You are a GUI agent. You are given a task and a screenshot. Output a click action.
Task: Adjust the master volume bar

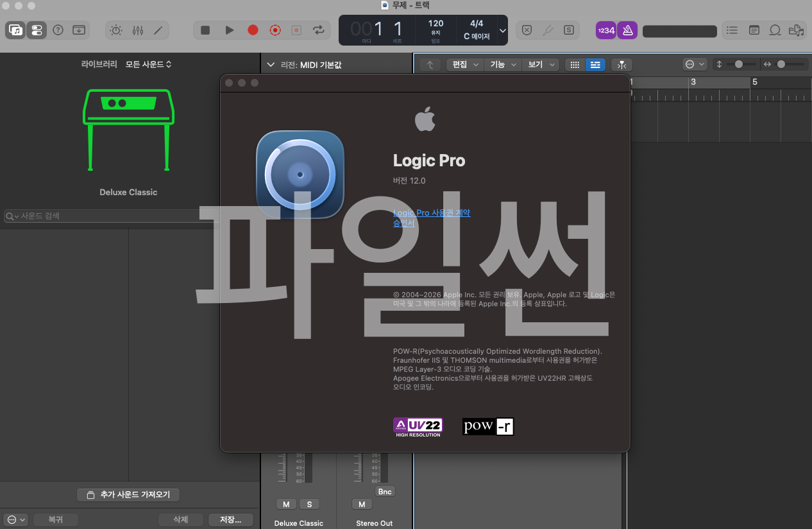[680, 31]
